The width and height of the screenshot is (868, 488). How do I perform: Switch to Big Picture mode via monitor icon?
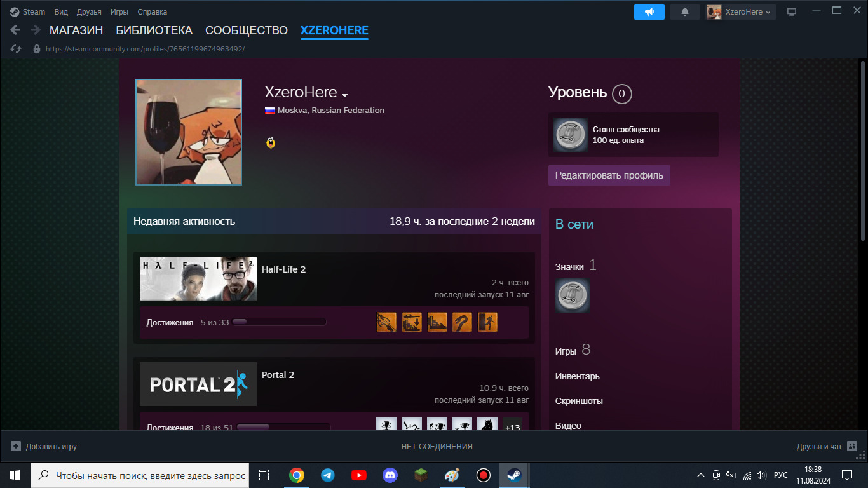coord(792,12)
